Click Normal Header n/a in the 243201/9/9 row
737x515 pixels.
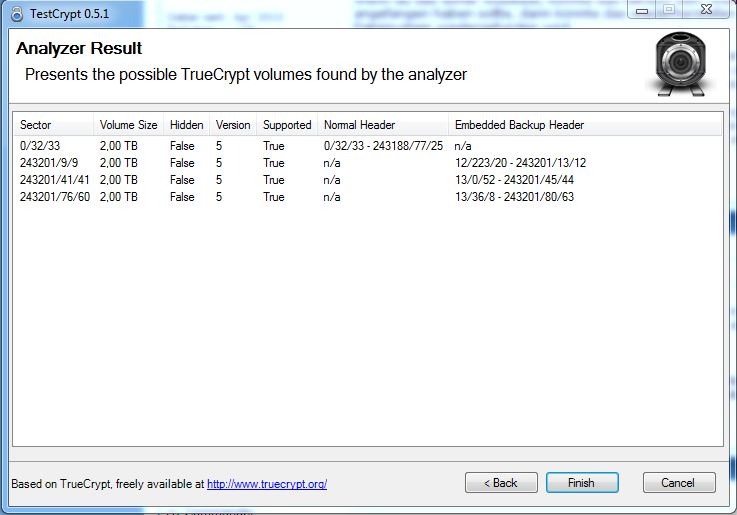pos(332,163)
